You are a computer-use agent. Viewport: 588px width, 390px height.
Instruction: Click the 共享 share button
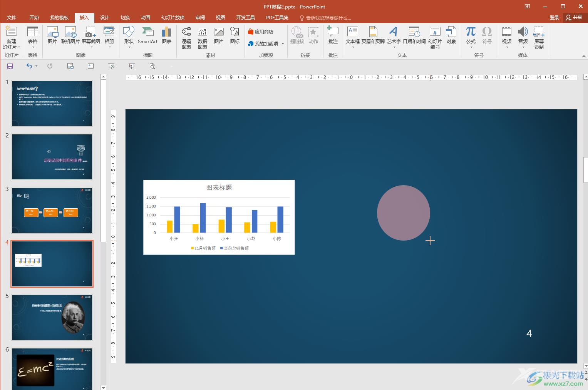(x=574, y=17)
